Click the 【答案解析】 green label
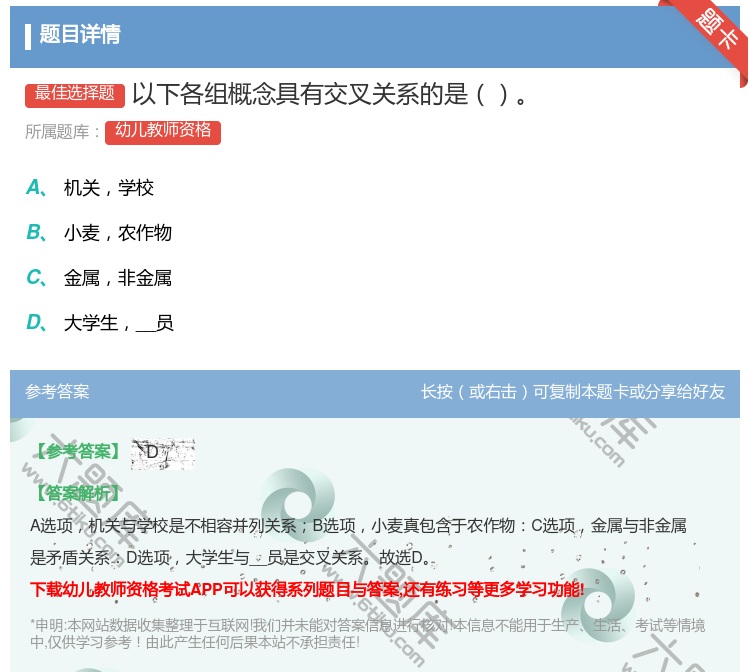750x672 pixels. (78, 493)
